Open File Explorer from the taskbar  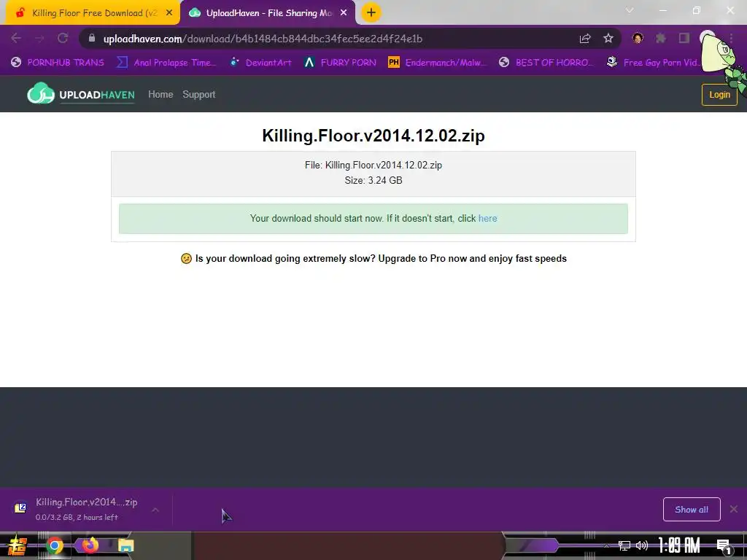125,545
